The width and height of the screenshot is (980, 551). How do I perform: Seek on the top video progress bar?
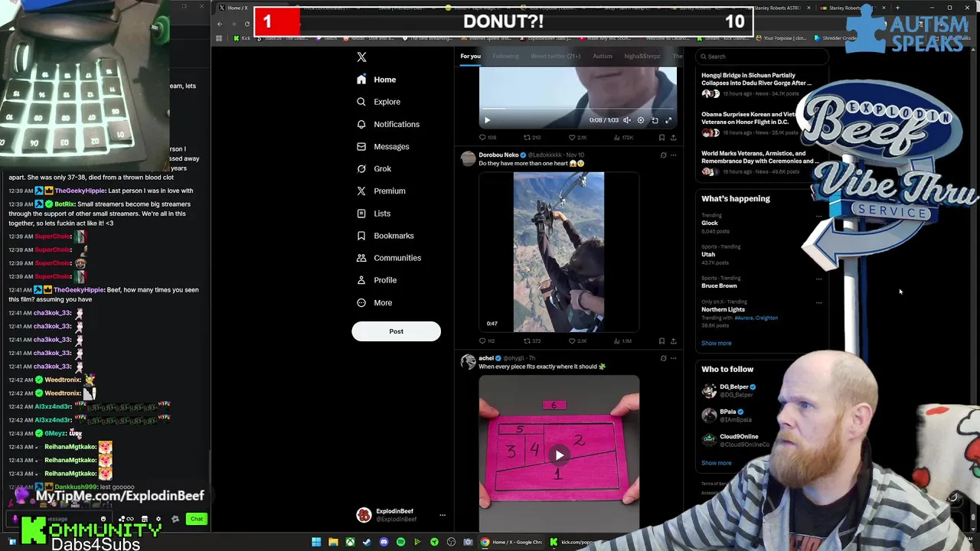578,109
